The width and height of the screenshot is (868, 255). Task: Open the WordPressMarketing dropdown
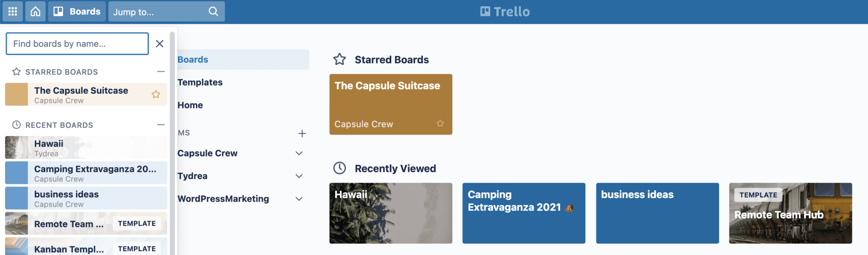point(299,199)
